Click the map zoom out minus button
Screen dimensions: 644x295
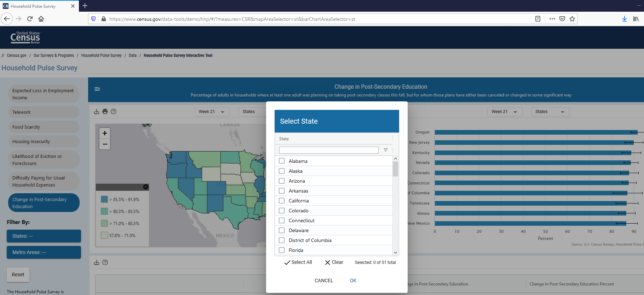(105, 144)
